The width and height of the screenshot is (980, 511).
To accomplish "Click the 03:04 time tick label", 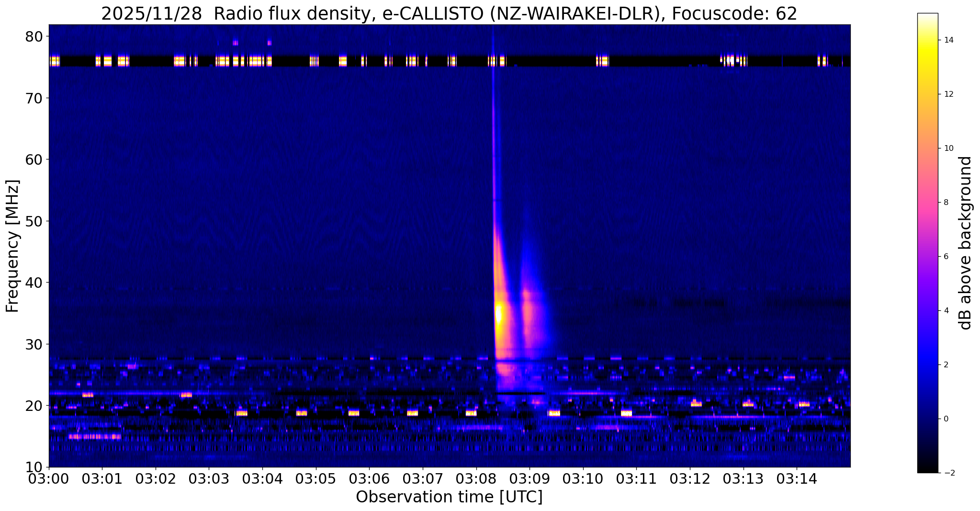I will [262, 479].
